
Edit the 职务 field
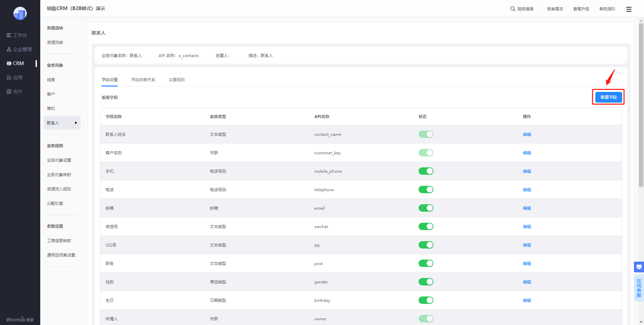point(527,264)
